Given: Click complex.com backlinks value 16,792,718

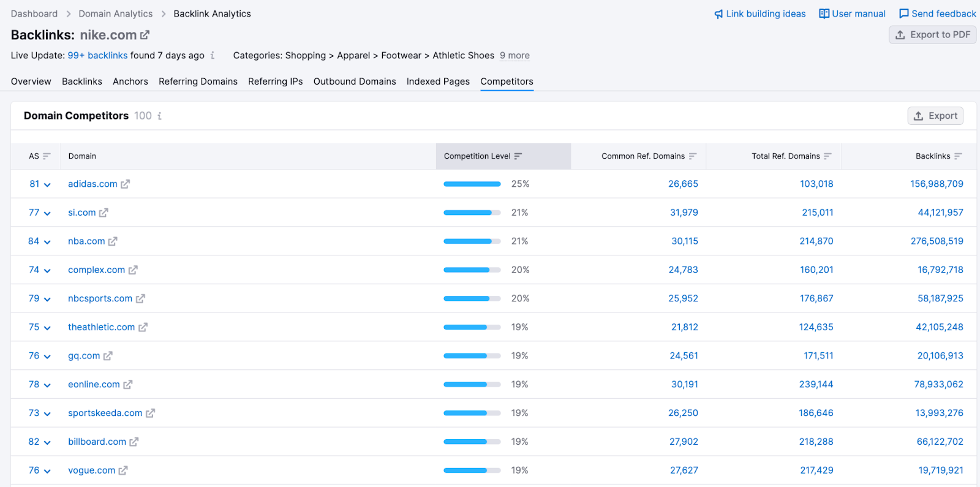Looking at the screenshot, I should 940,270.
